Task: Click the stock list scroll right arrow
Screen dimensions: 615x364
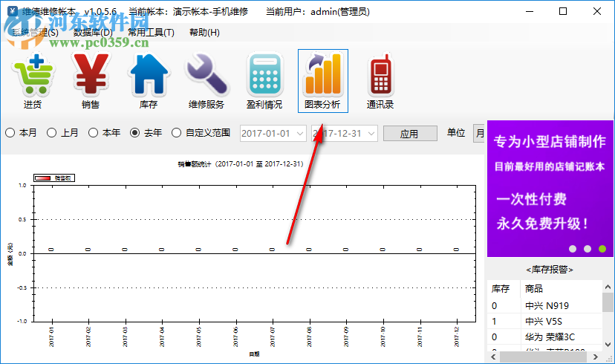Action: click(x=596, y=357)
